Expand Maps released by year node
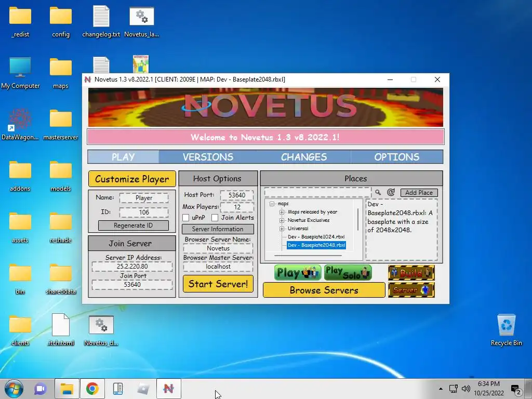Image resolution: width=532 pixels, height=399 pixels. pos(282,212)
